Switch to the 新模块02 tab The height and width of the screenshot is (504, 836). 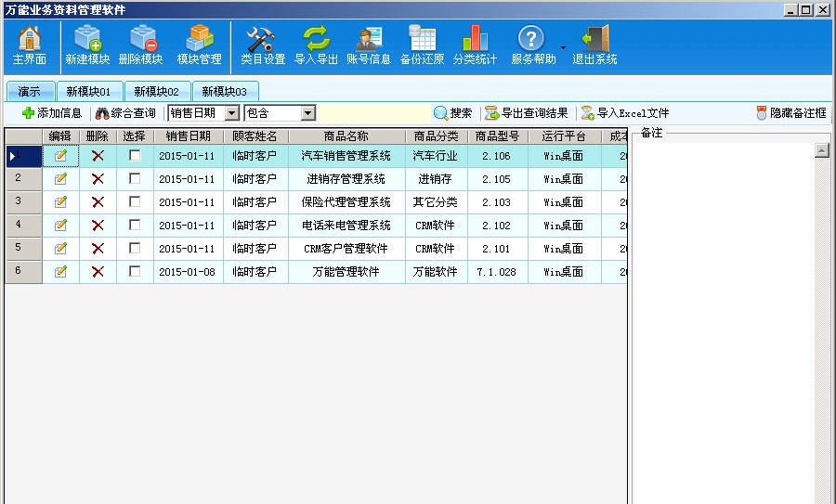pyautogui.click(x=157, y=91)
